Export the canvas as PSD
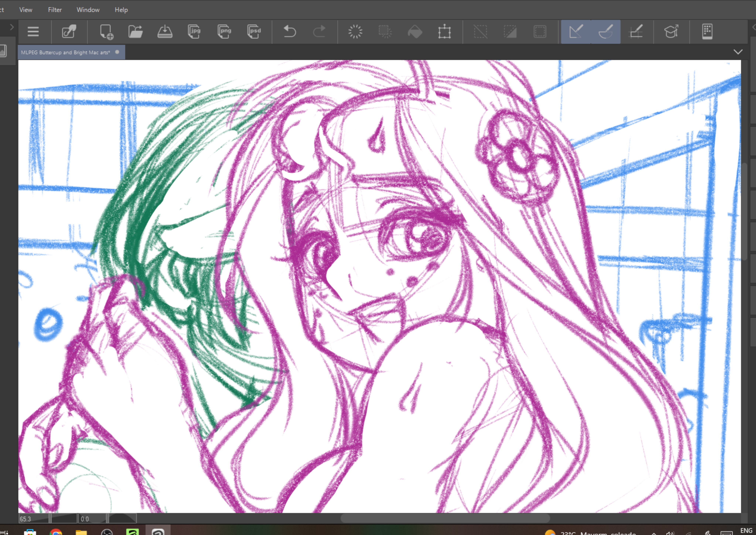756x535 pixels. pyautogui.click(x=254, y=32)
